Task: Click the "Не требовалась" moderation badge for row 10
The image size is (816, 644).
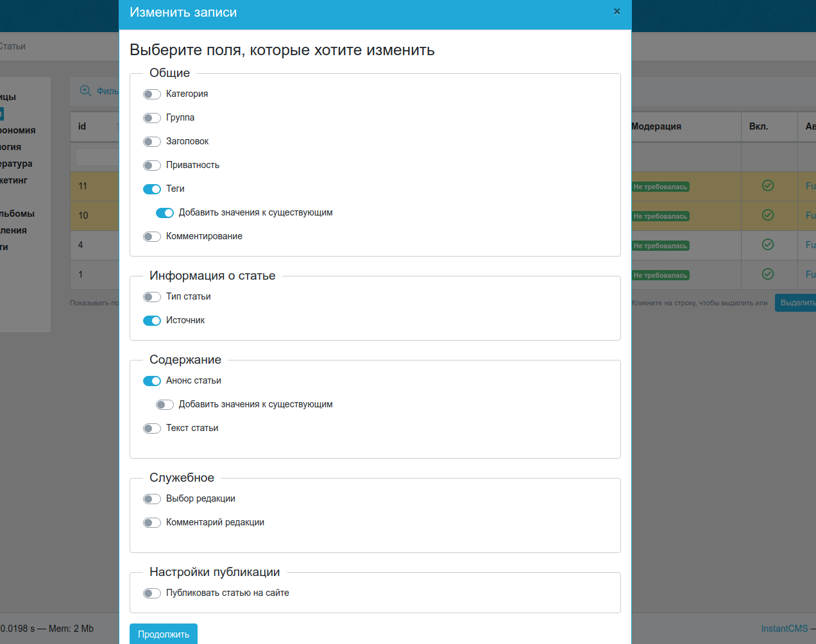Action: click(660, 216)
